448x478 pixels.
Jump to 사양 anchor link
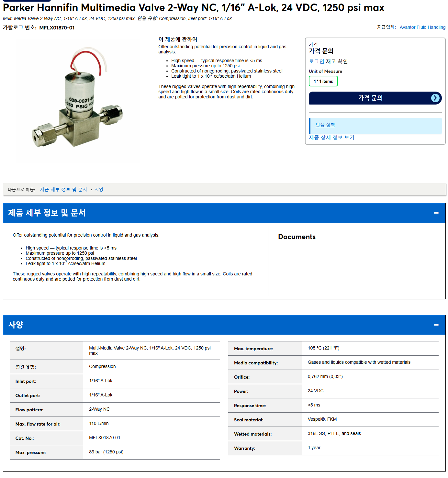tap(99, 190)
